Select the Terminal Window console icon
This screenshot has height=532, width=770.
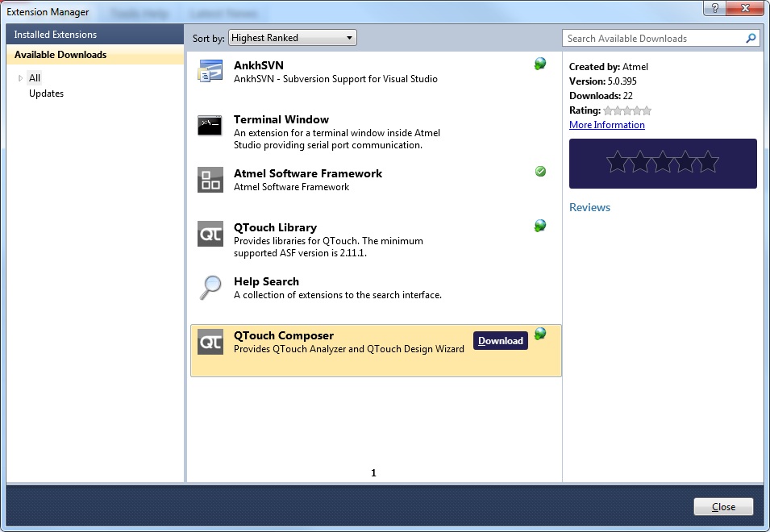210,126
